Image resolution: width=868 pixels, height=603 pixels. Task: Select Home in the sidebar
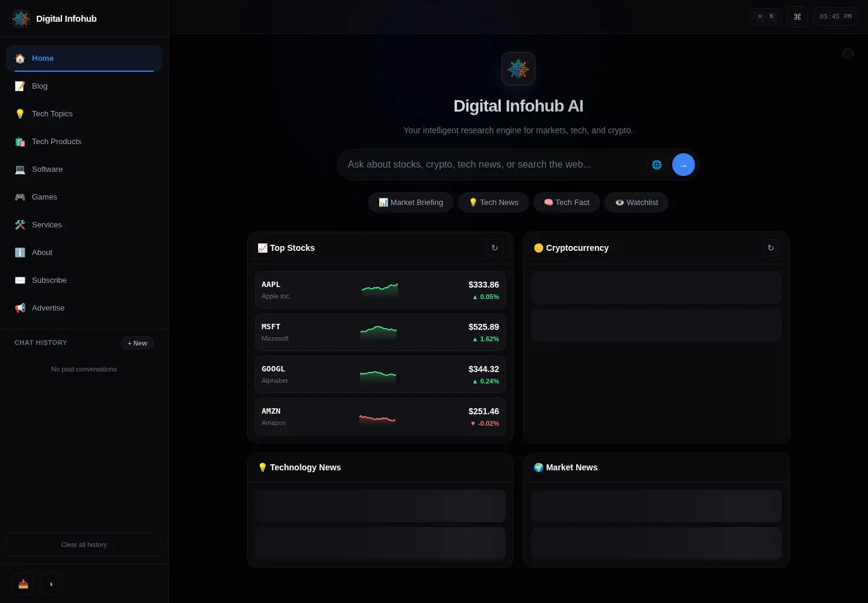click(x=84, y=58)
